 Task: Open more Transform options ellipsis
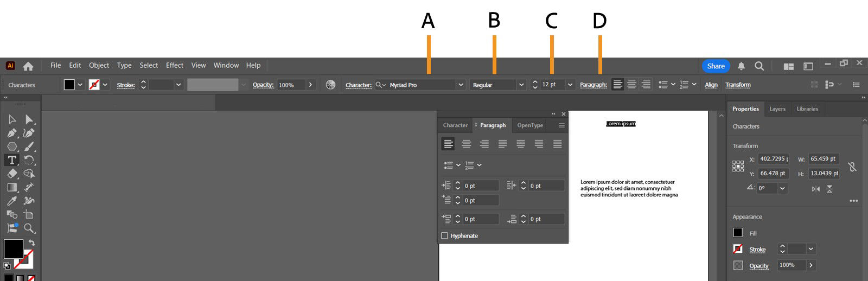(x=853, y=201)
